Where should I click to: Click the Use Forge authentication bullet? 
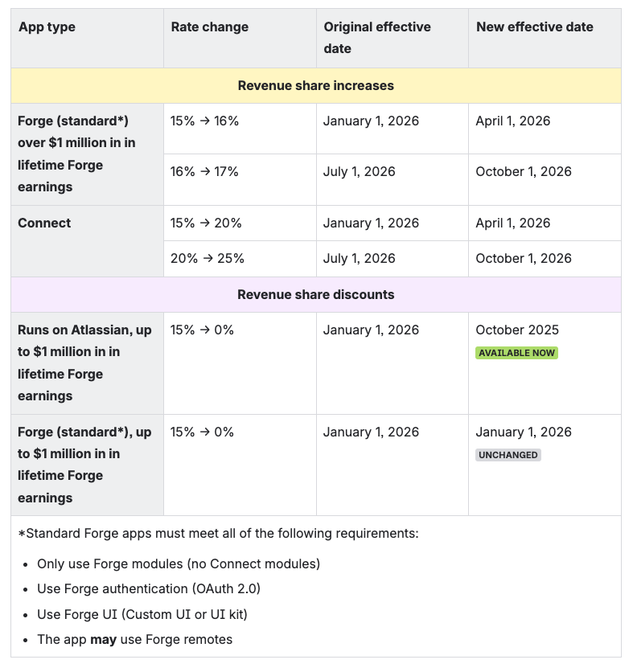tap(149, 589)
